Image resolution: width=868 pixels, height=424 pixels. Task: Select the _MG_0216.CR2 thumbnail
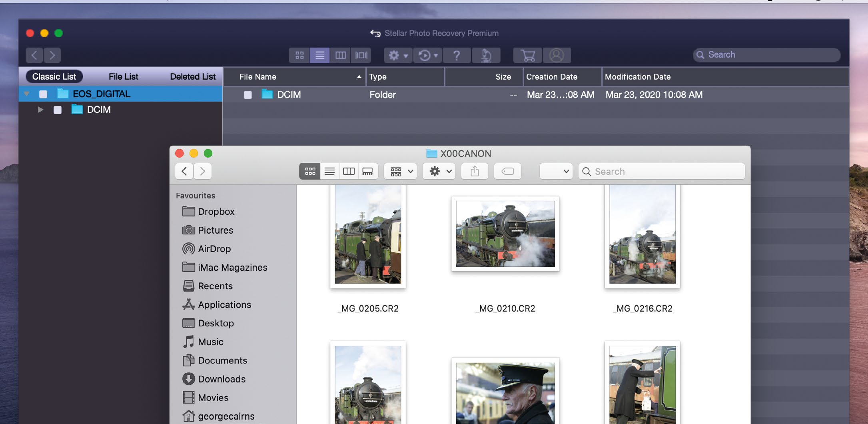[x=643, y=236]
